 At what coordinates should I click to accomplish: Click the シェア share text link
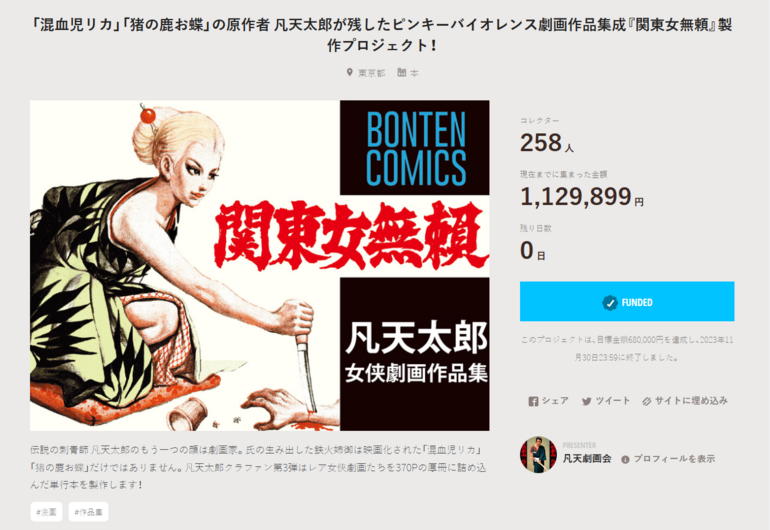(x=555, y=401)
